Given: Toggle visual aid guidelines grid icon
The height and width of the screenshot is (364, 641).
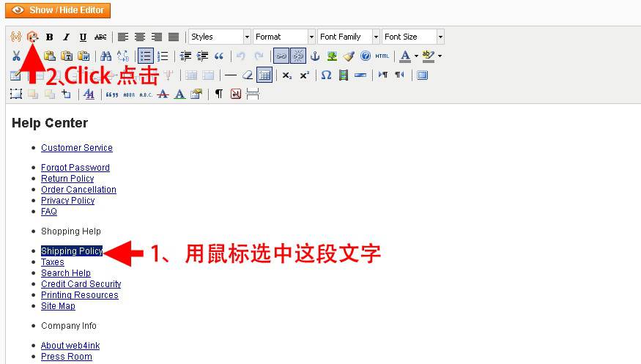Looking at the screenshot, I should click(x=264, y=75).
